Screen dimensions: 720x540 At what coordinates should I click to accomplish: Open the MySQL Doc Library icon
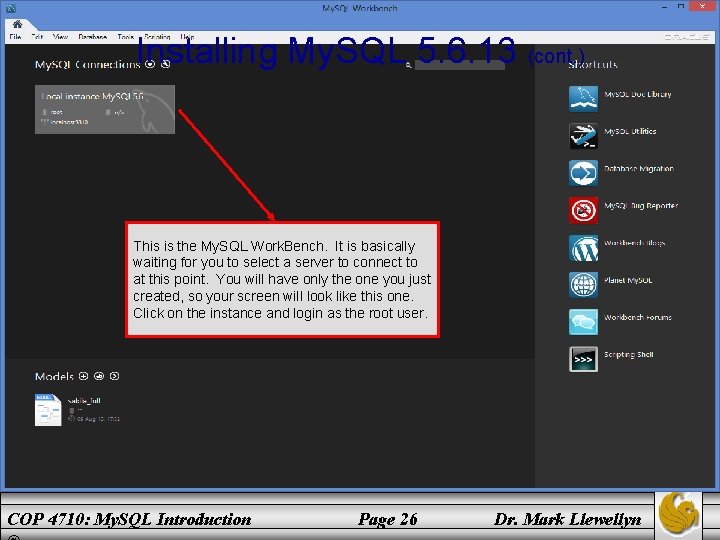coord(583,98)
